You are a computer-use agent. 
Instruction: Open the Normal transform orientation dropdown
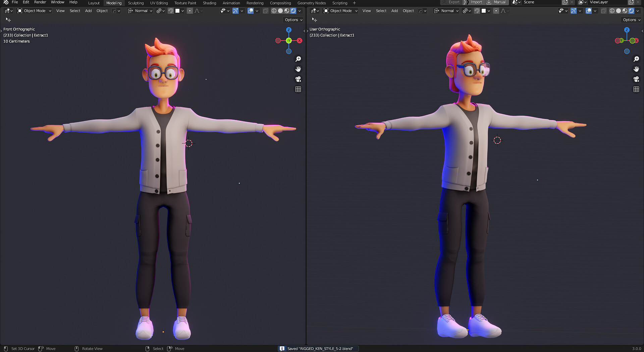point(140,11)
